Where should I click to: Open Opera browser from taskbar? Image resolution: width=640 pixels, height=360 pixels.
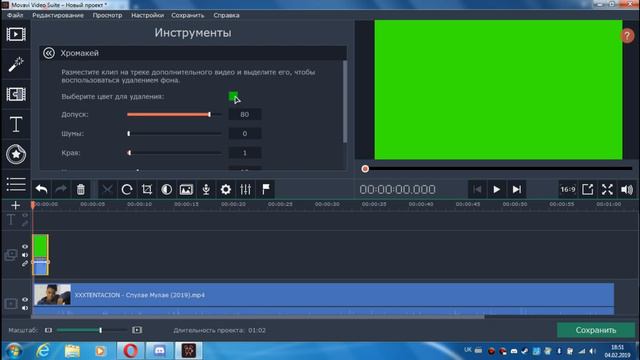pos(130,351)
